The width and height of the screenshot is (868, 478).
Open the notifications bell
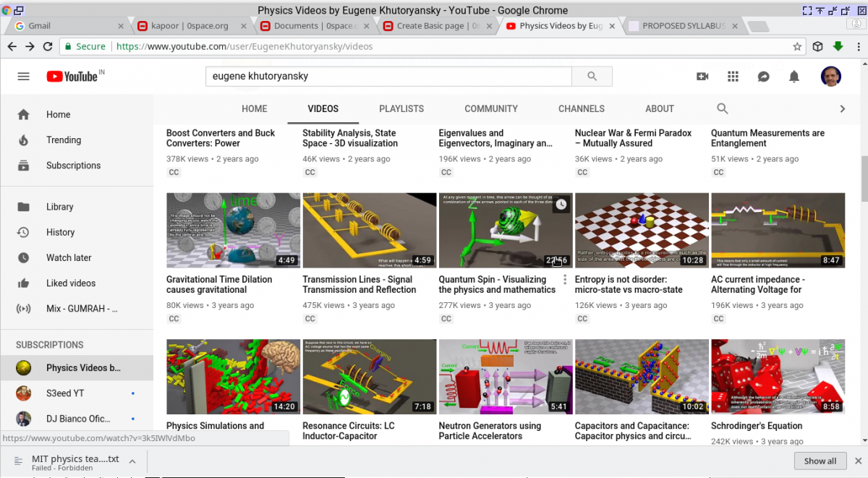pos(794,76)
